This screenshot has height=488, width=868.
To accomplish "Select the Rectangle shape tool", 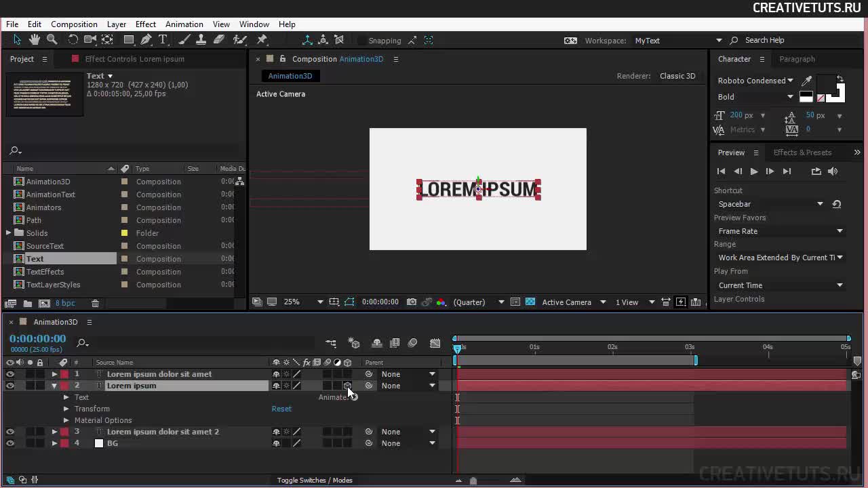I will (129, 40).
